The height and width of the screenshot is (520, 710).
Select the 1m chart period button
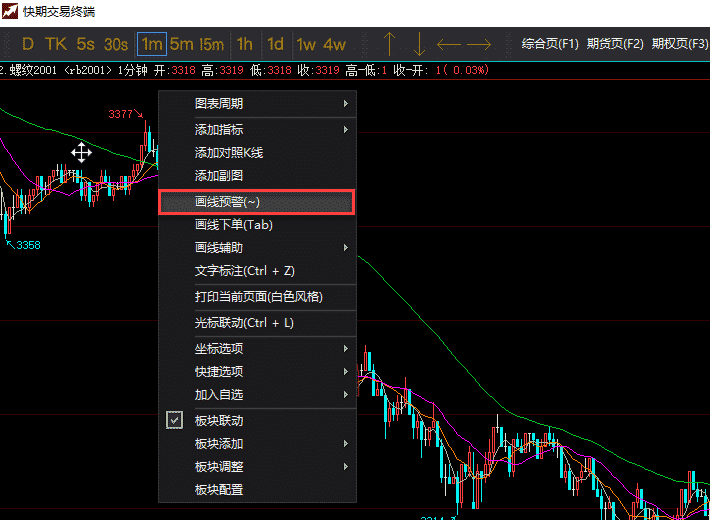tap(152, 44)
